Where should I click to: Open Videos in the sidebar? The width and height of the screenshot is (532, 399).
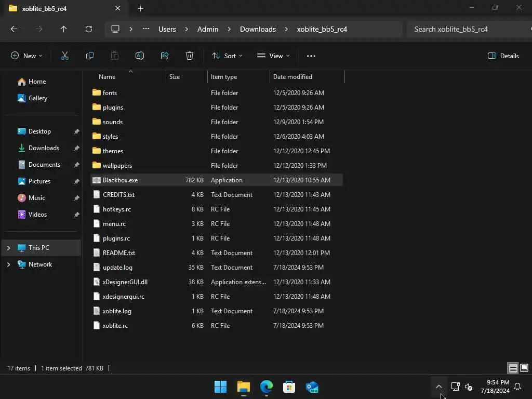tap(37, 215)
